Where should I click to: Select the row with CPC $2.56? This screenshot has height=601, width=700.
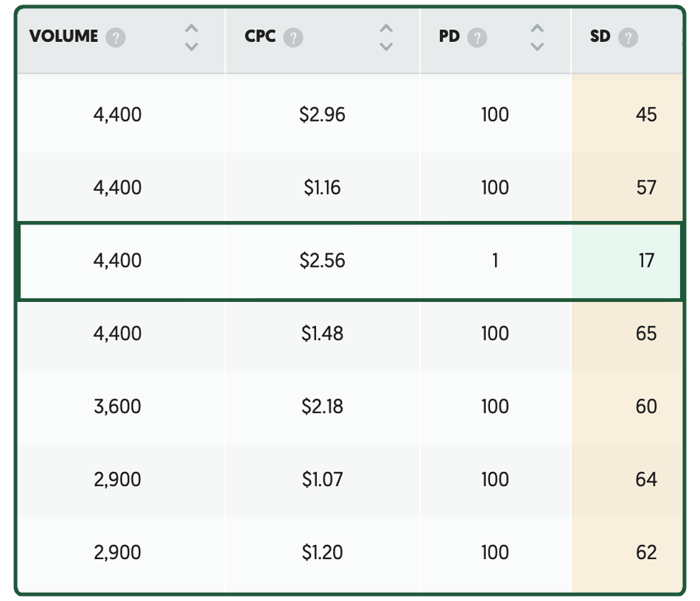pos(322,261)
